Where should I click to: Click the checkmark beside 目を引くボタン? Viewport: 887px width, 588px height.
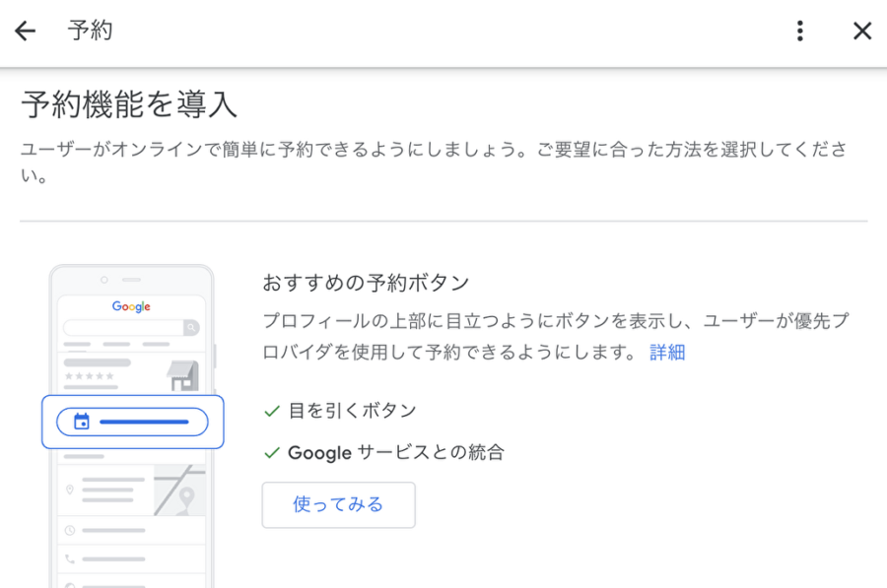[x=272, y=411]
